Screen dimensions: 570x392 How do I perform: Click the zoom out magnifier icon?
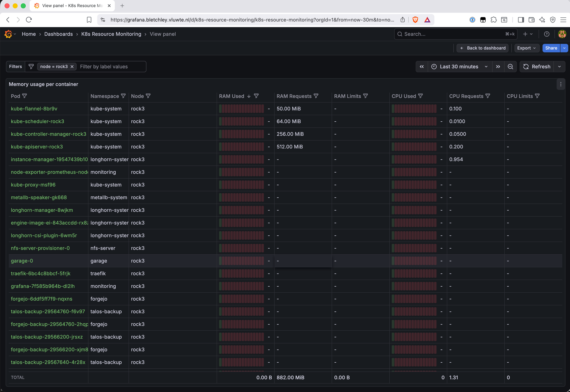click(x=510, y=66)
